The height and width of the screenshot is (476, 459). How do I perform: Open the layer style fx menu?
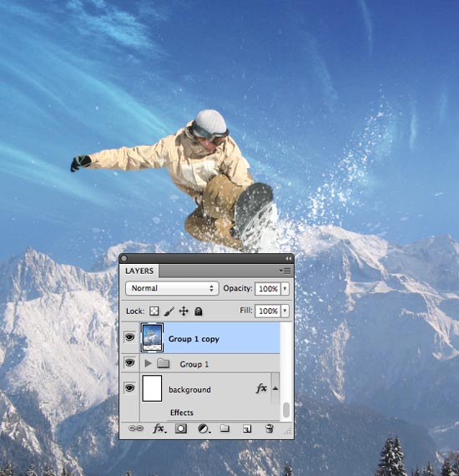pyautogui.click(x=159, y=428)
